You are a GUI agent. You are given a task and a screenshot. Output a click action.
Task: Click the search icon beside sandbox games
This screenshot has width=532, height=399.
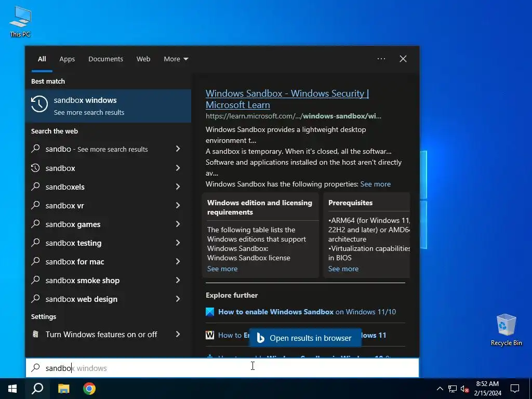[36, 223]
